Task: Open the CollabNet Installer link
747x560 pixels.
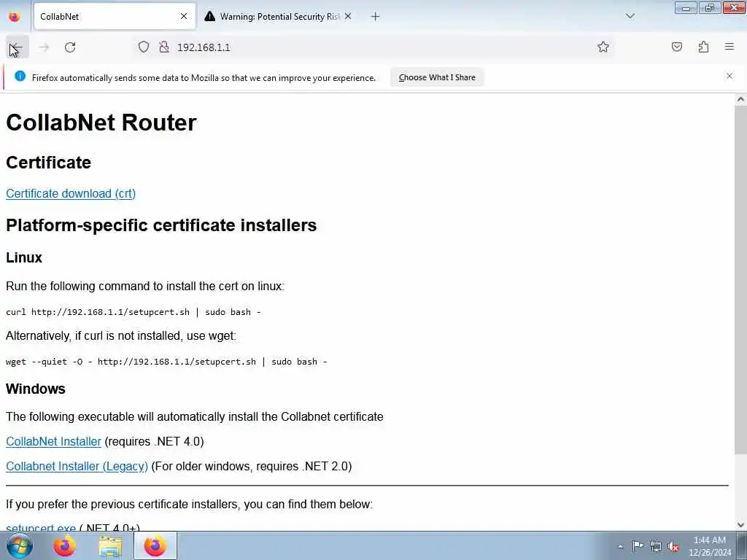Action: coord(53,441)
